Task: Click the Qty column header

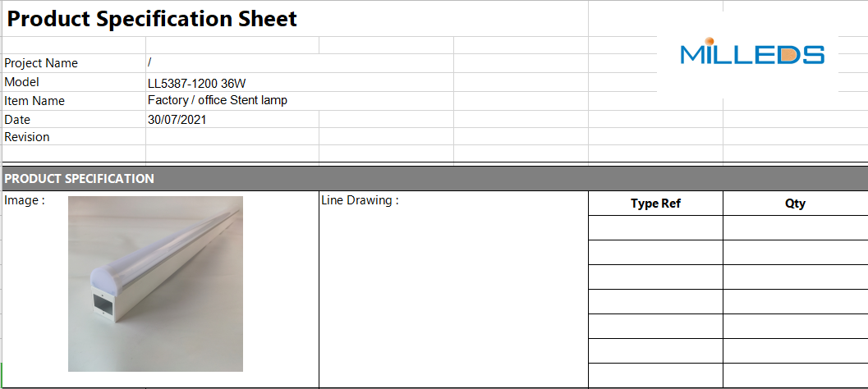Action: click(795, 204)
